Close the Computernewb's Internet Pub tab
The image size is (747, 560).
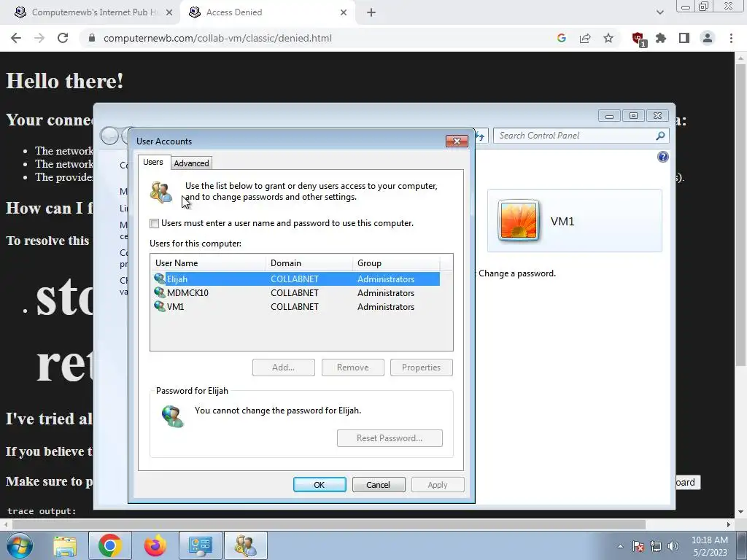click(x=169, y=12)
